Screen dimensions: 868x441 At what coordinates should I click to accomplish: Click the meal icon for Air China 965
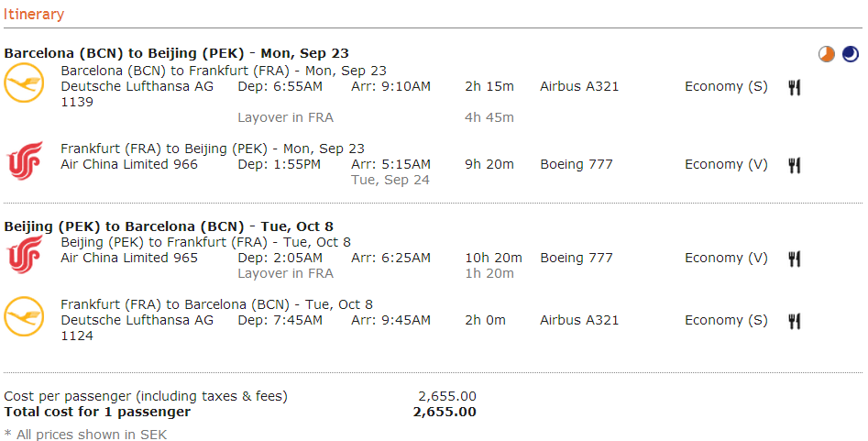click(x=795, y=259)
